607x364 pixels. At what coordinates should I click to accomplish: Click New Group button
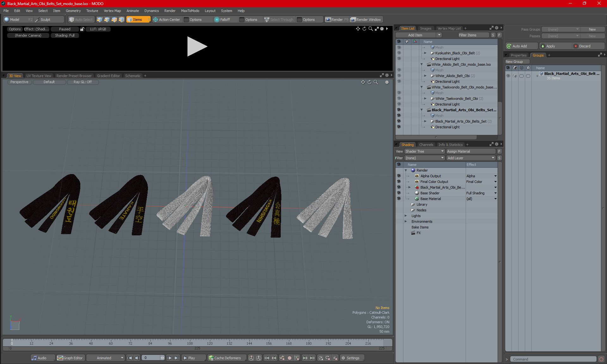pos(517,62)
